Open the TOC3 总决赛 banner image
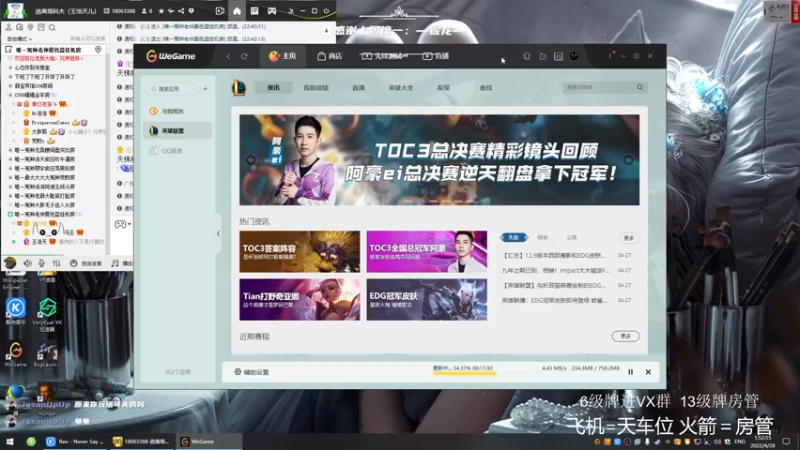This screenshot has width=800, height=450. (439, 160)
